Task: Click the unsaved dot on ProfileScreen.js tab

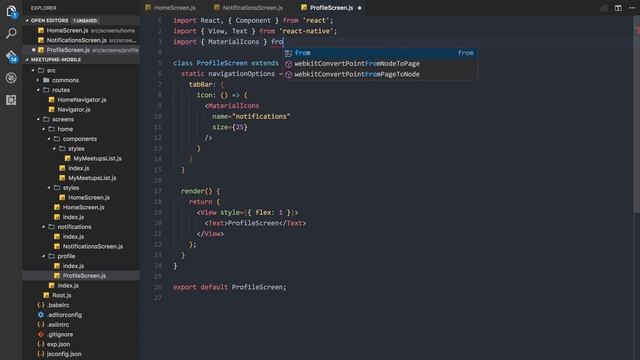Action: [x=359, y=8]
